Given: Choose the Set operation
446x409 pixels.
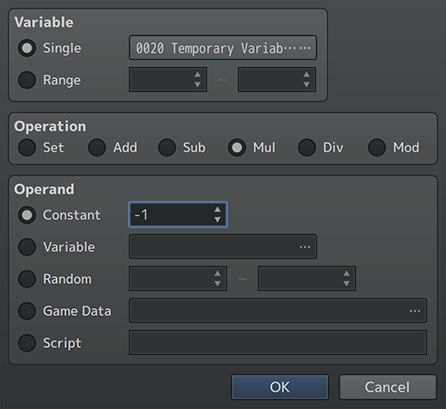Looking at the screenshot, I should click(x=27, y=147).
